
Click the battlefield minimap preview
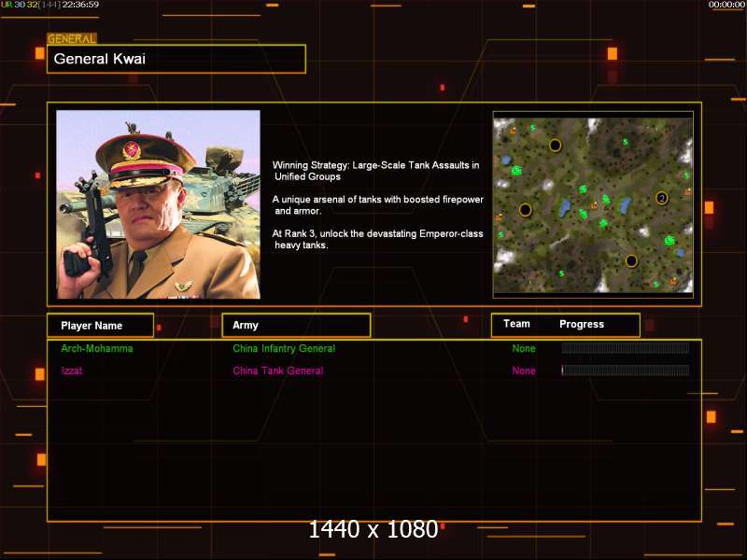[593, 205]
